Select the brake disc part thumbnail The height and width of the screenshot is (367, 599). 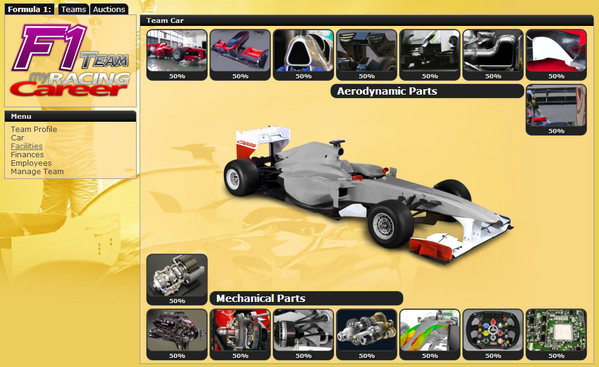point(240,334)
